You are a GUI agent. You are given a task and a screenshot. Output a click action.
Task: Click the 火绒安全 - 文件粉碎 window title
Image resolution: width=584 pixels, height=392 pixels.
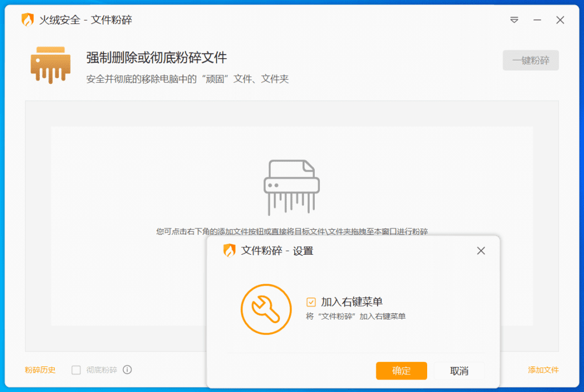click(x=86, y=20)
